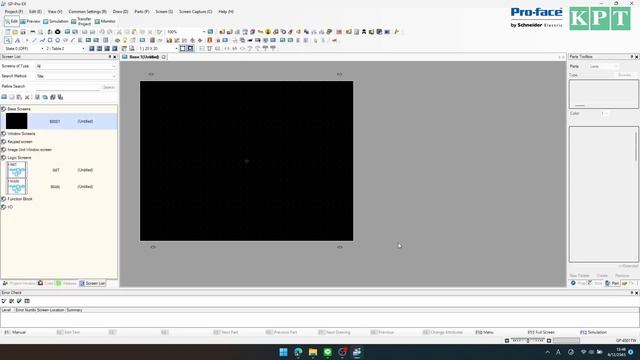The image size is (640, 360).
Task: Open the State 0 (OFF) dropdown
Action: [24, 48]
